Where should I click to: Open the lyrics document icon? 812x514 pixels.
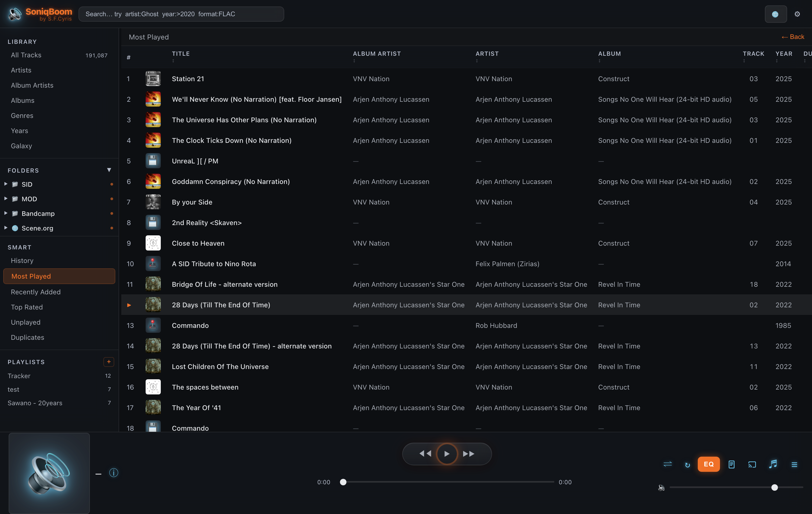(731, 464)
